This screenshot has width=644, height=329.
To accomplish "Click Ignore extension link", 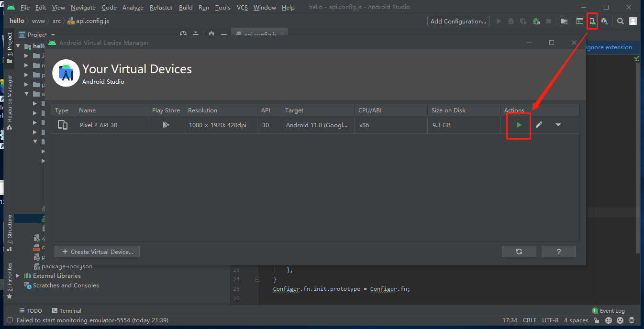I will (609, 47).
